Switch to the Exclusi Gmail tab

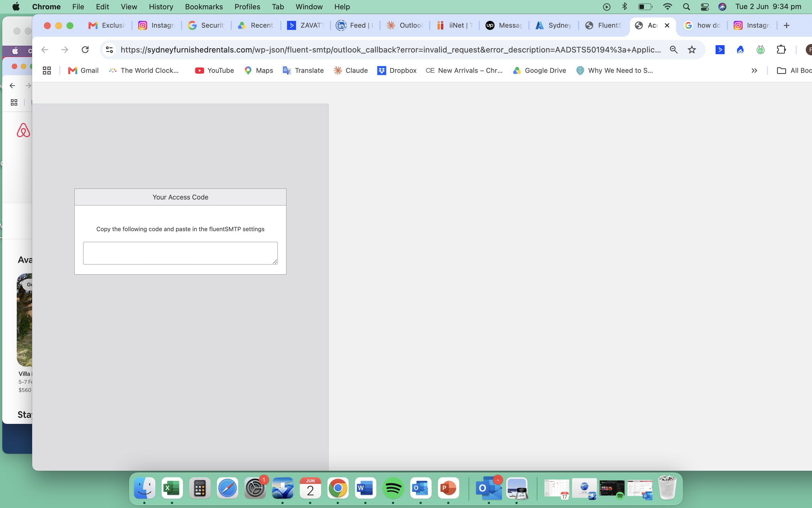pyautogui.click(x=107, y=25)
